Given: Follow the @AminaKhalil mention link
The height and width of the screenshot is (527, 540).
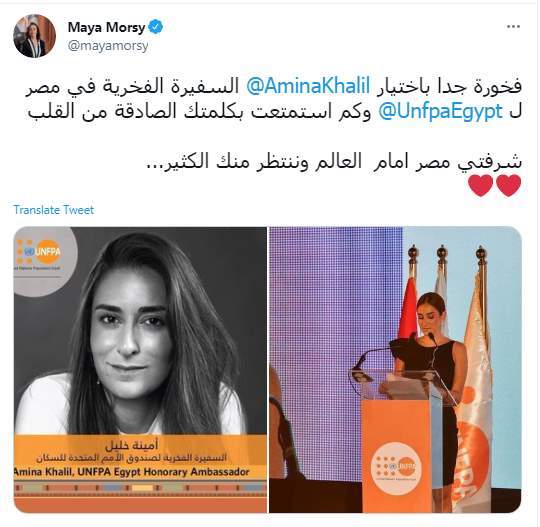Looking at the screenshot, I should [308, 85].
